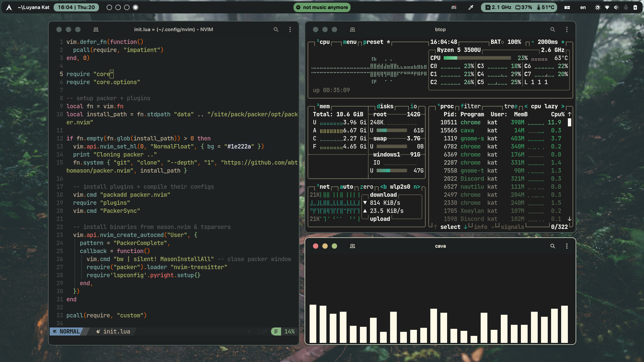Click the green list icon in NVIM statusline
This screenshot has width=644, height=362.
276,331
